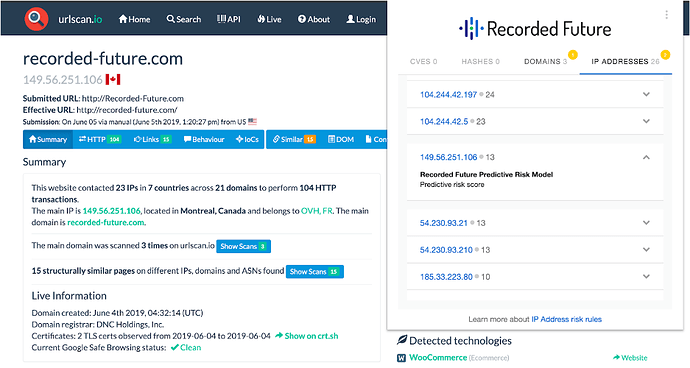690x368 pixels.
Task: Click IP link 185.33.223.80
Action: [446, 277]
